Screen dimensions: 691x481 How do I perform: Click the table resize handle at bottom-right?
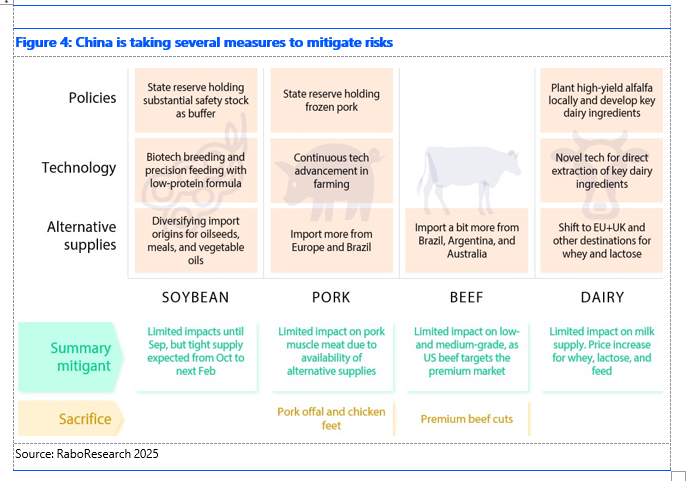(678, 476)
